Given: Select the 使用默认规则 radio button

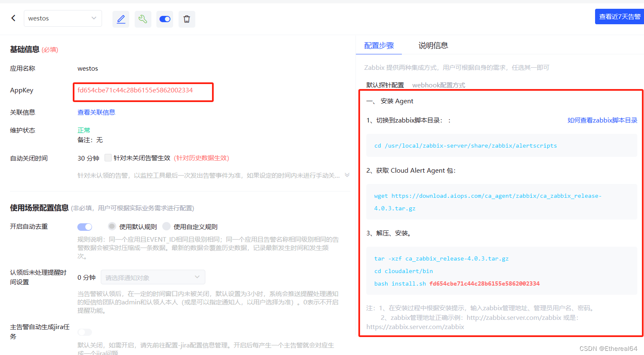Looking at the screenshot, I should point(112,226).
